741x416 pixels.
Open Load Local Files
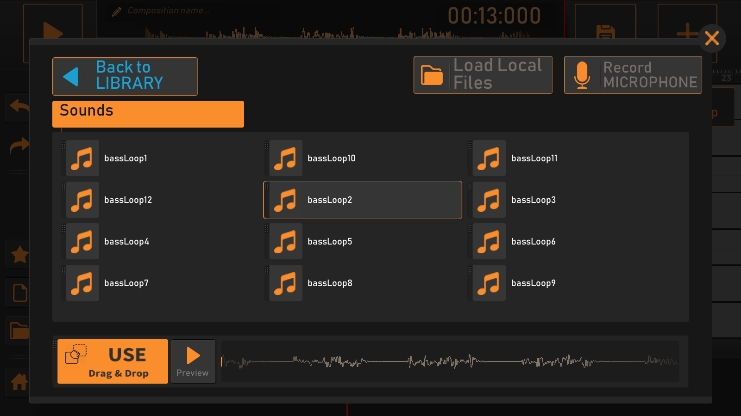coord(483,75)
